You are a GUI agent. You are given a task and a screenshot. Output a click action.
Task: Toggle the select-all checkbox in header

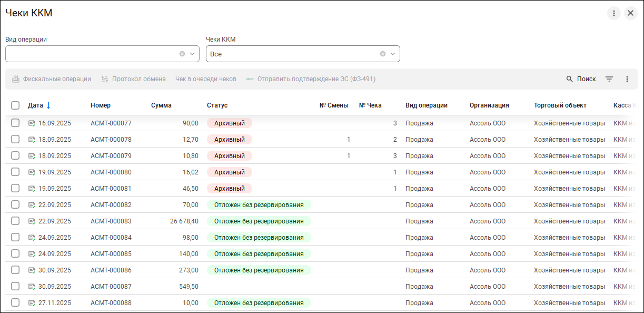click(x=15, y=105)
